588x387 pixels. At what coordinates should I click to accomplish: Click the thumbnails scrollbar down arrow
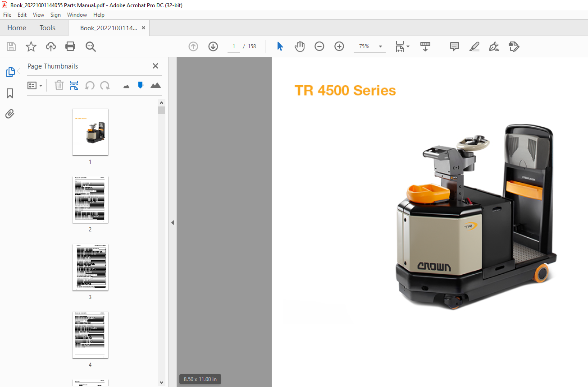tap(162, 382)
